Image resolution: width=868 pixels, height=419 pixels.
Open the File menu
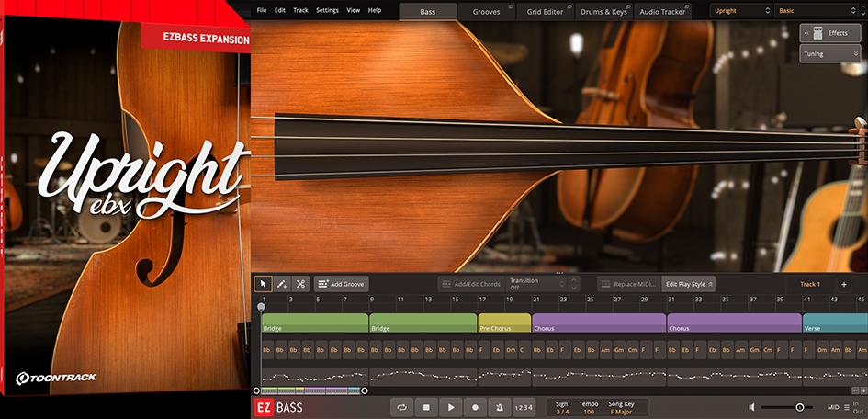point(261,10)
